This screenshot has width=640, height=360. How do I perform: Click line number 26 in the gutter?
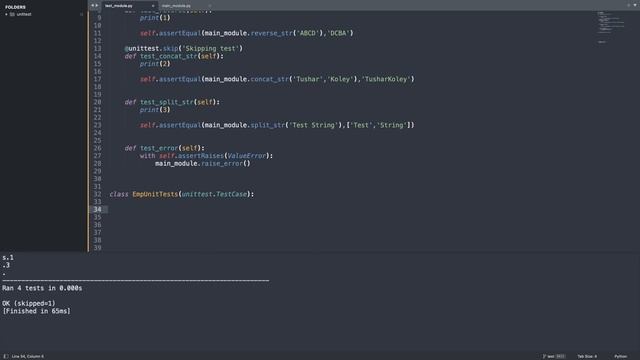coord(97,148)
